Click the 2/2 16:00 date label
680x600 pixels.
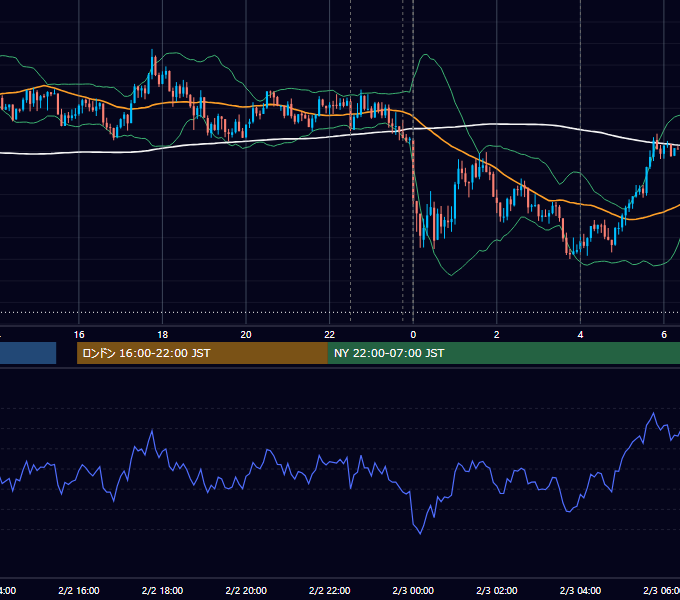(x=79, y=590)
